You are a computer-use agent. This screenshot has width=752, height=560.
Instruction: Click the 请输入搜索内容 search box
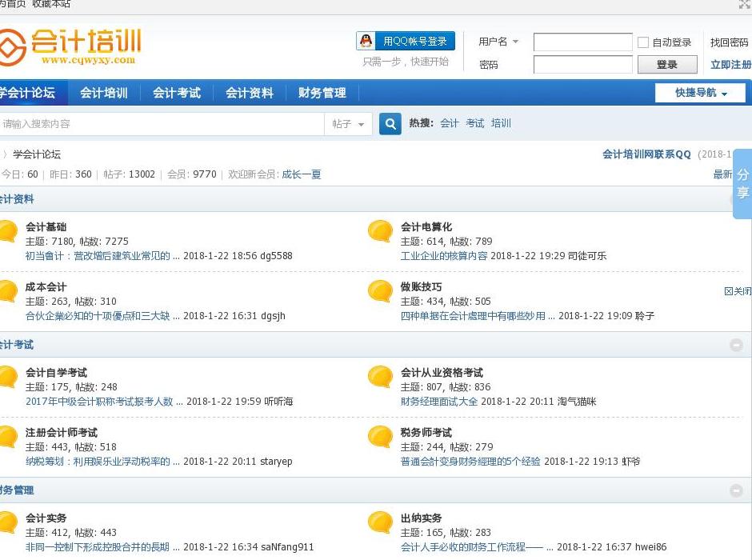(x=162, y=124)
